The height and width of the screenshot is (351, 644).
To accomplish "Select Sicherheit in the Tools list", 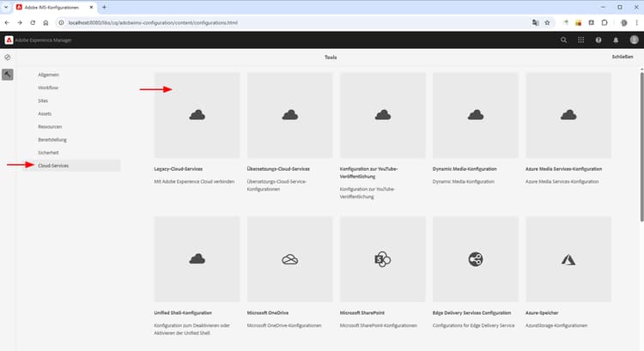I will tap(48, 153).
